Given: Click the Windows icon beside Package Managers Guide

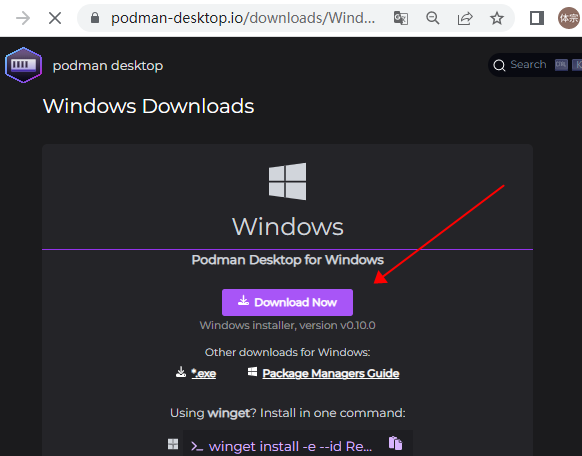Looking at the screenshot, I should 252,371.
